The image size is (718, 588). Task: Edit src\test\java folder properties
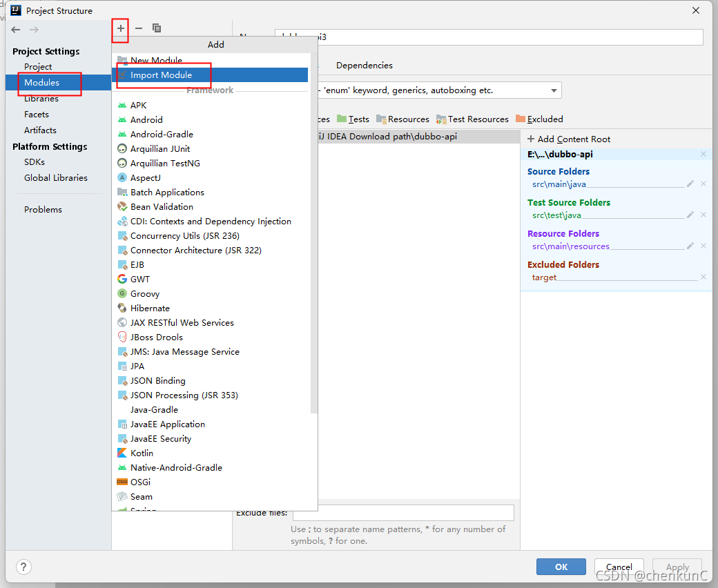(x=690, y=215)
